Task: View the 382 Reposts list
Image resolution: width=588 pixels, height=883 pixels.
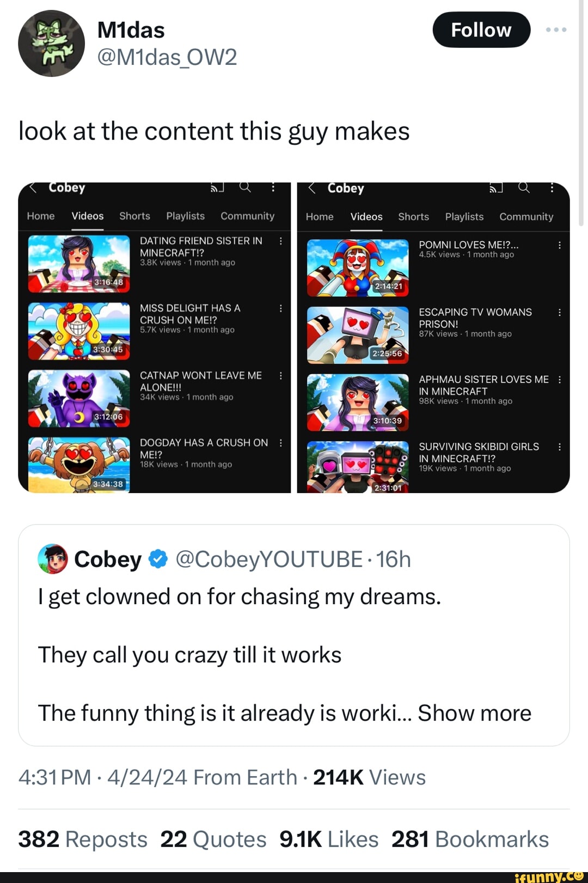Action: (83, 839)
